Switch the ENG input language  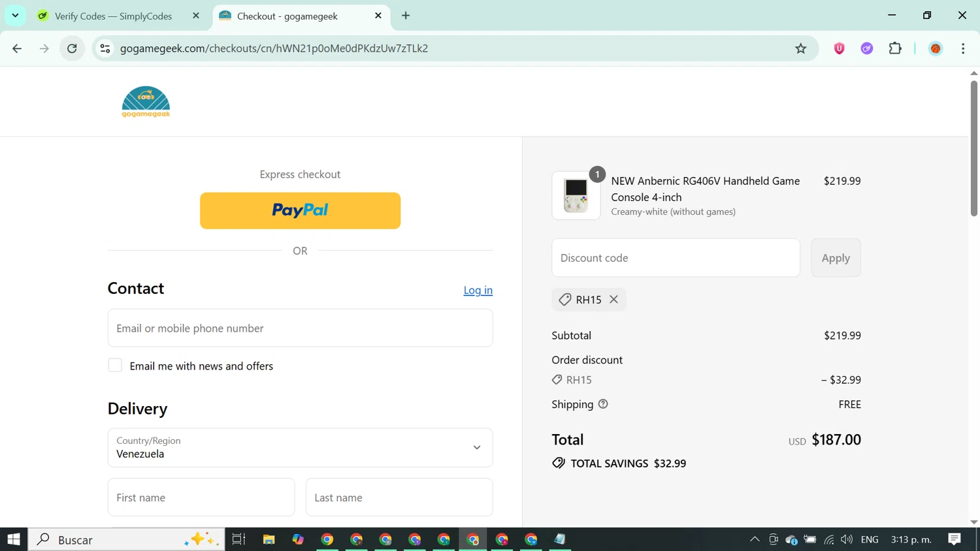870,539
